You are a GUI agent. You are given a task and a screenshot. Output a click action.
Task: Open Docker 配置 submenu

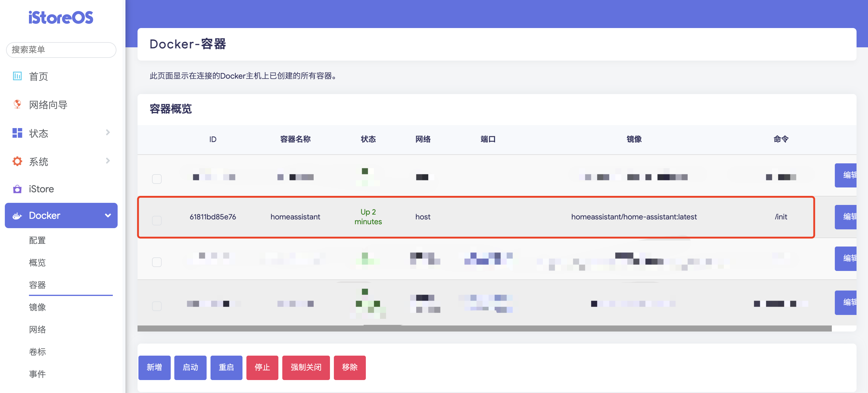click(37, 241)
